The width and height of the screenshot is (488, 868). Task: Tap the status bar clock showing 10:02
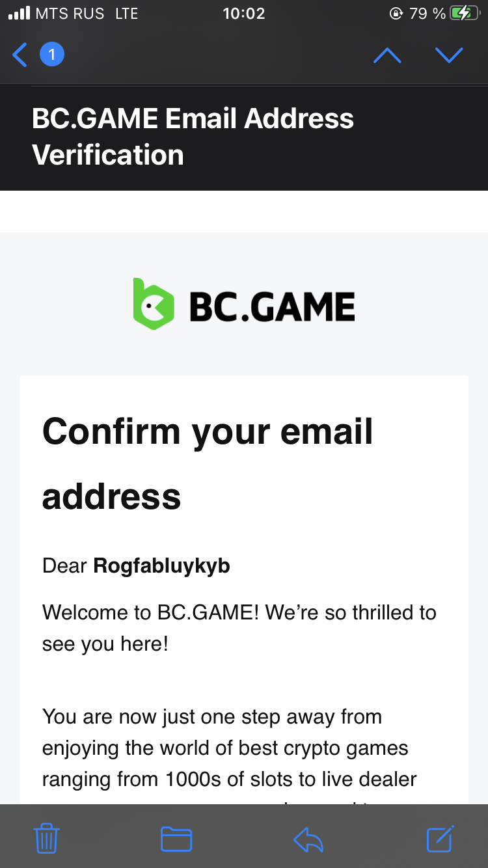[x=243, y=13]
